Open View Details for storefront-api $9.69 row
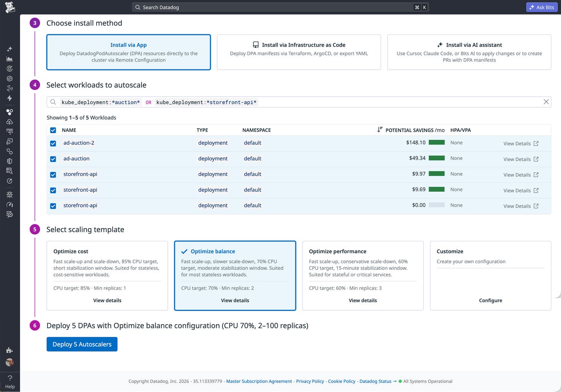 (521, 190)
